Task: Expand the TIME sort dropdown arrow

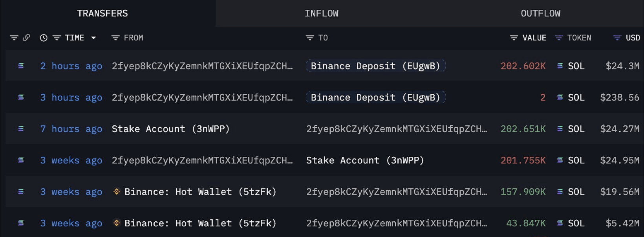Action: 93,38
